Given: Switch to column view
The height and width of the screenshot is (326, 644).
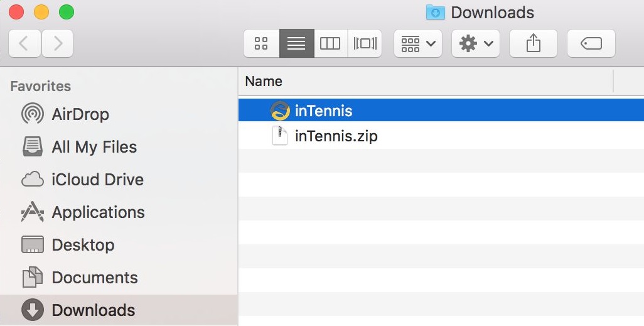Looking at the screenshot, I should [x=331, y=43].
